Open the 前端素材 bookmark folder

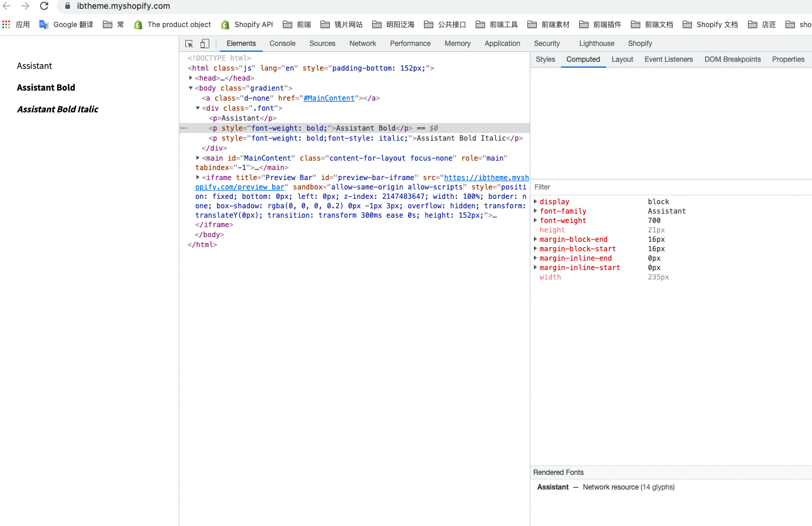(549, 25)
